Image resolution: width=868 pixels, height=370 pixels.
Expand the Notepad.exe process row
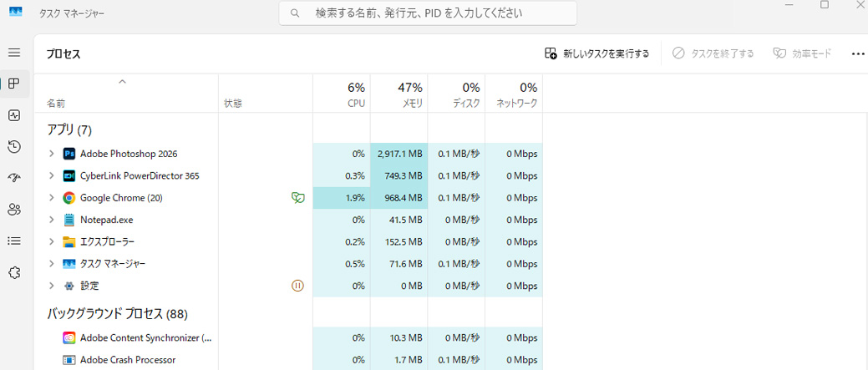pyautogui.click(x=51, y=220)
